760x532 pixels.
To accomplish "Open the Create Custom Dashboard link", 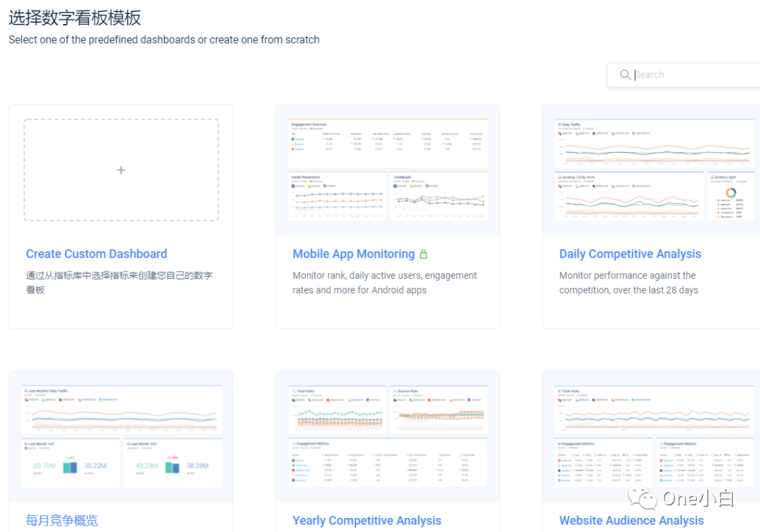I will click(96, 253).
